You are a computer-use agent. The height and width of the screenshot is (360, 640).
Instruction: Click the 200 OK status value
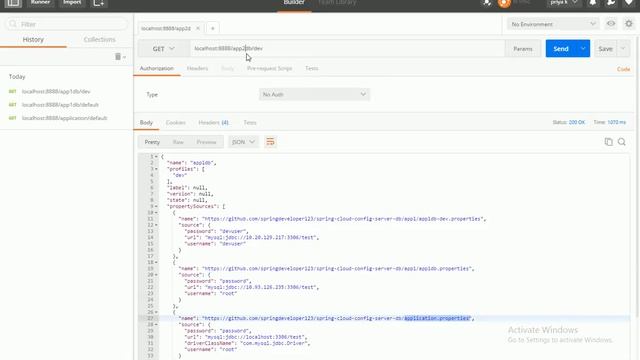coord(577,122)
